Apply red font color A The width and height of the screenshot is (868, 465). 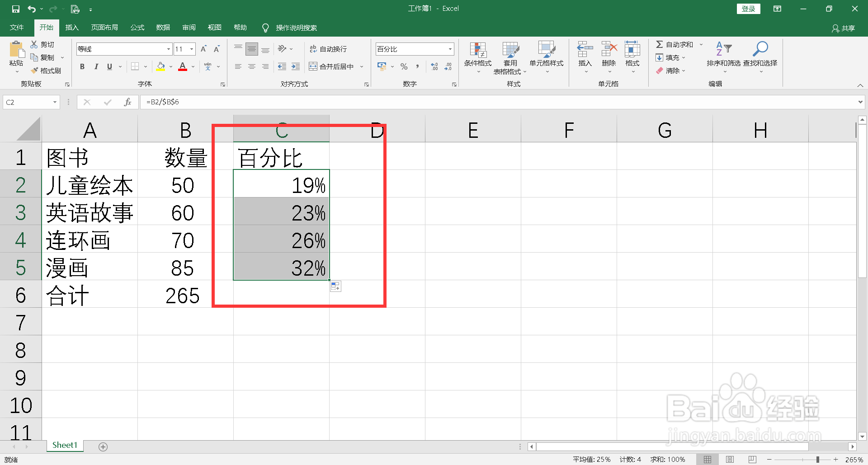pos(183,66)
